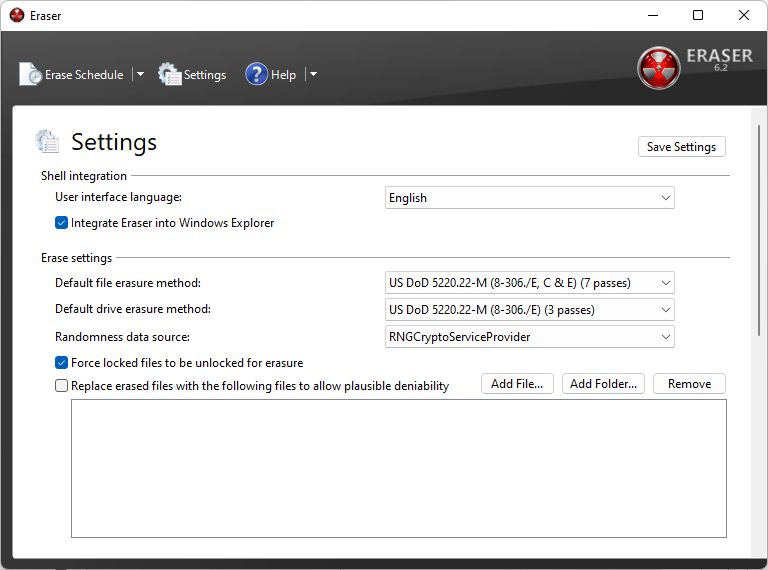This screenshot has height=570, width=768.
Task: Click the Erase Schedule document icon
Action: (30, 74)
